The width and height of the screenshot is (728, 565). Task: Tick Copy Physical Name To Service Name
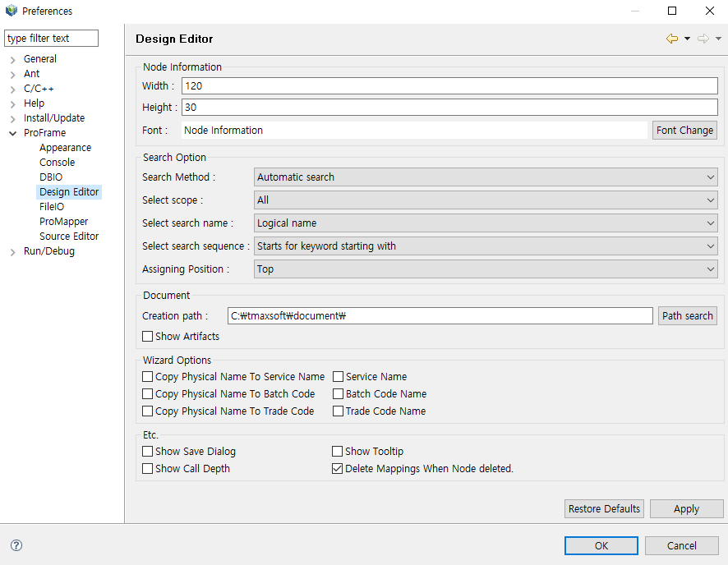[148, 377]
